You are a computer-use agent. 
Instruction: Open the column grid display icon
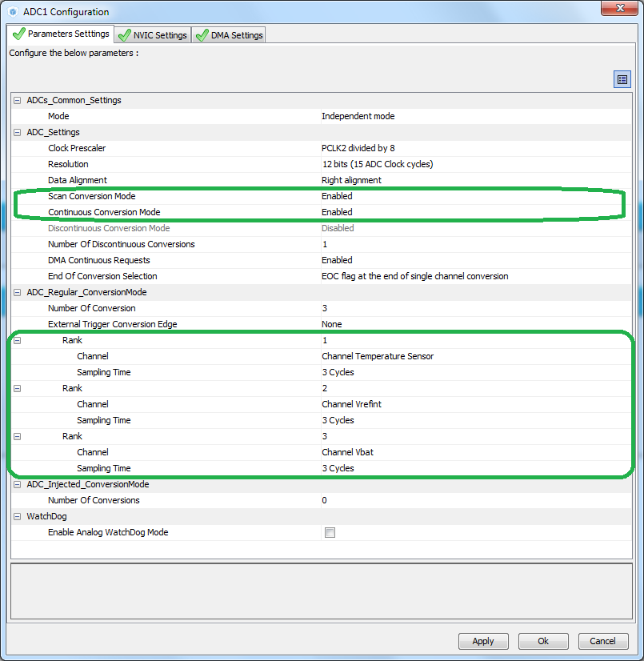(622, 78)
